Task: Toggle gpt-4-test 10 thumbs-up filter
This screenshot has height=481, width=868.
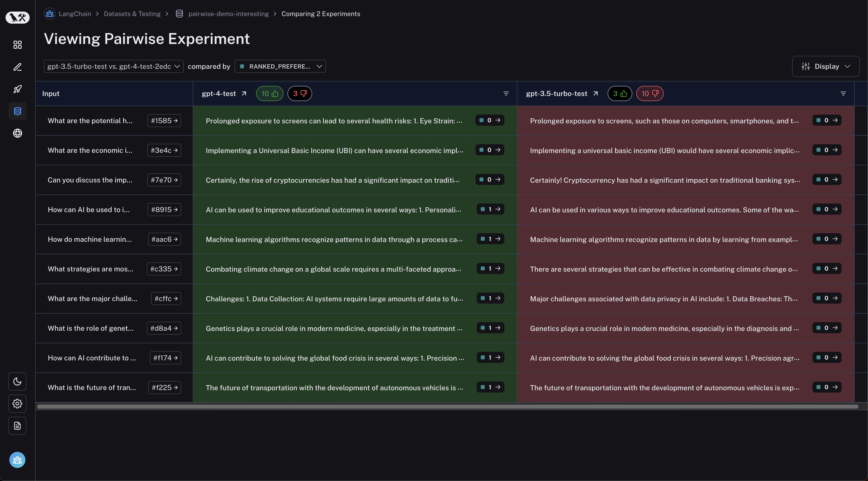Action: (x=270, y=94)
